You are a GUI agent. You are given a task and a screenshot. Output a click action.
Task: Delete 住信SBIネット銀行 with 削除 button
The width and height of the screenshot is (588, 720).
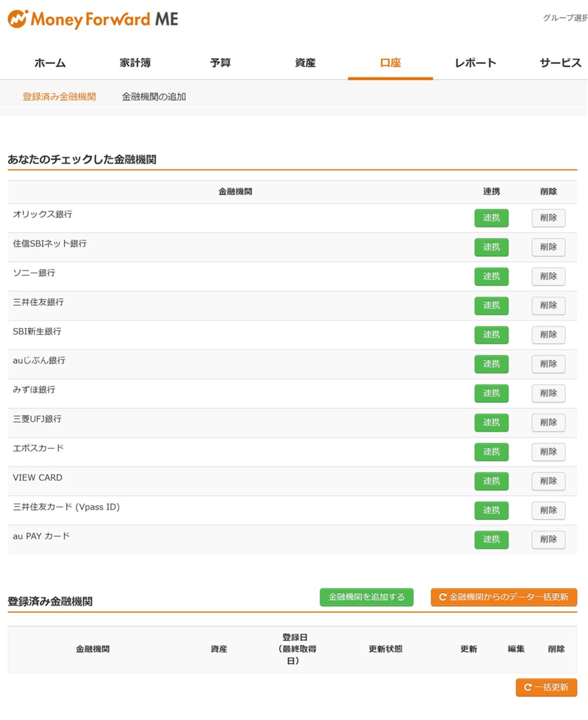coord(548,247)
